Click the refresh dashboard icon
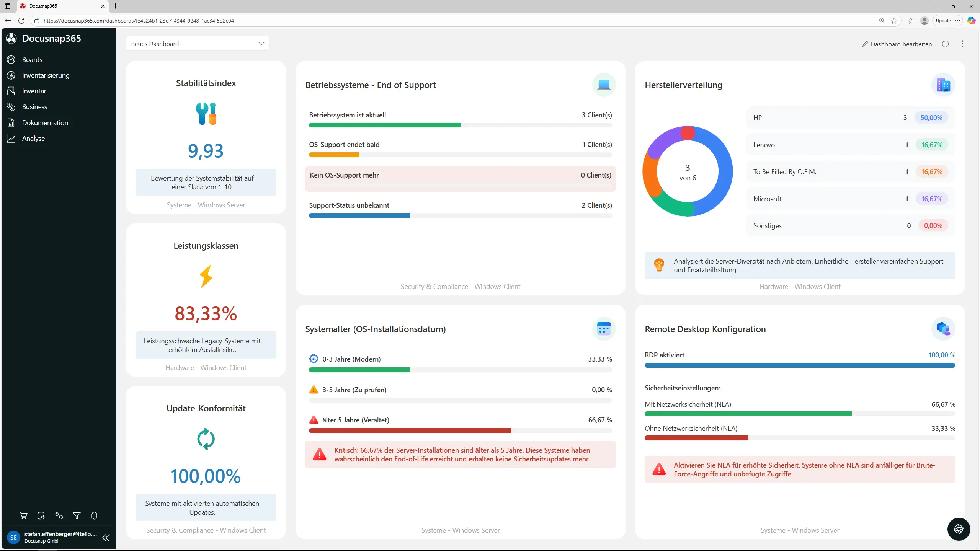Screen dimensions: 980x551 point(945,44)
